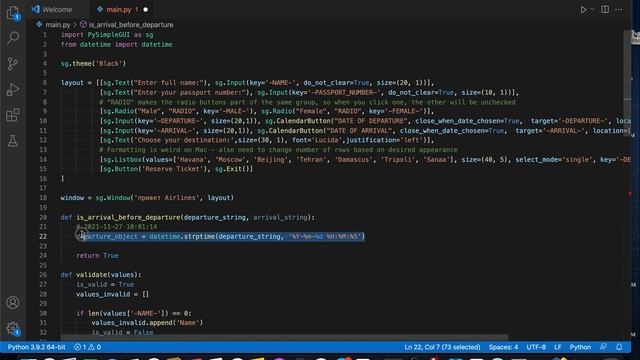Click 'def validate(values):' on line 26

[100, 275]
